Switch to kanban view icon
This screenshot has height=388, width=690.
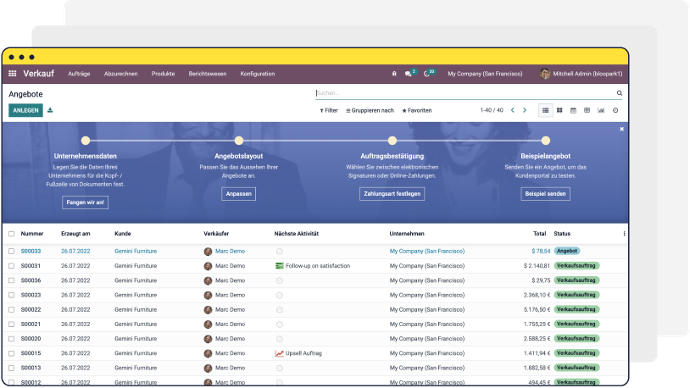559,110
